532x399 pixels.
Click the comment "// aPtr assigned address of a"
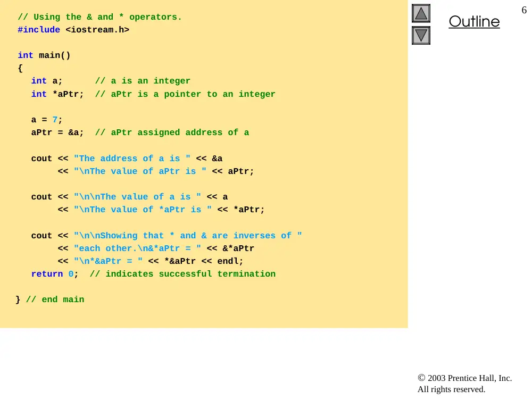172,132
